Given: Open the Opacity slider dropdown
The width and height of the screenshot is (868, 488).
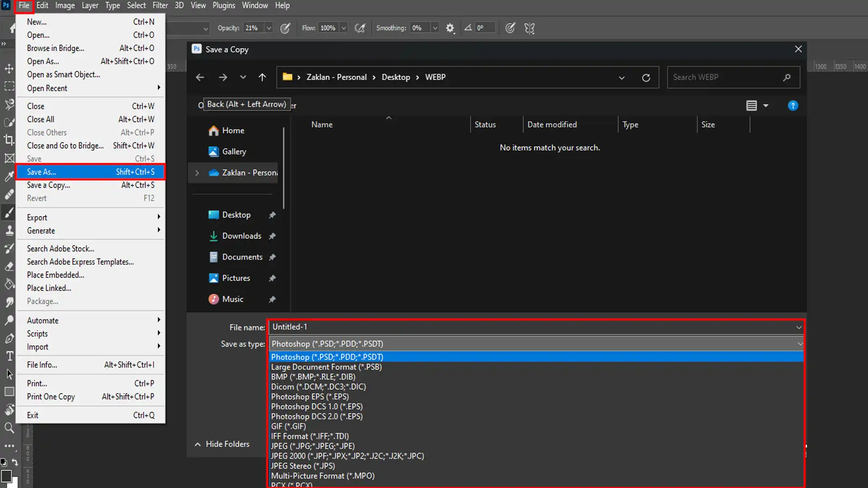Looking at the screenshot, I should tap(269, 28).
